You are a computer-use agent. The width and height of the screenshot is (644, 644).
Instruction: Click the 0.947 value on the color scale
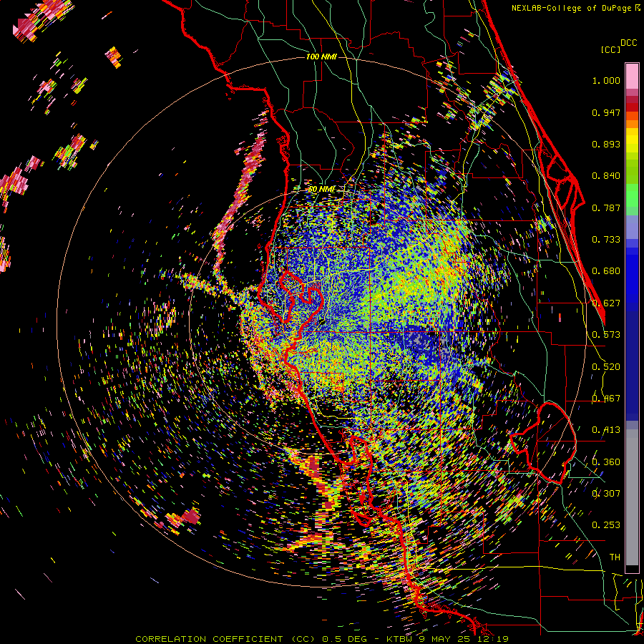coord(606,112)
